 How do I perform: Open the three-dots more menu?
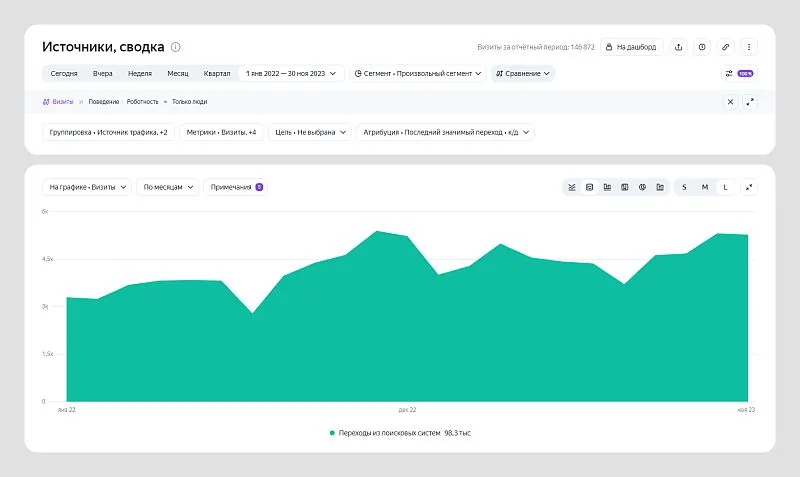point(749,47)
